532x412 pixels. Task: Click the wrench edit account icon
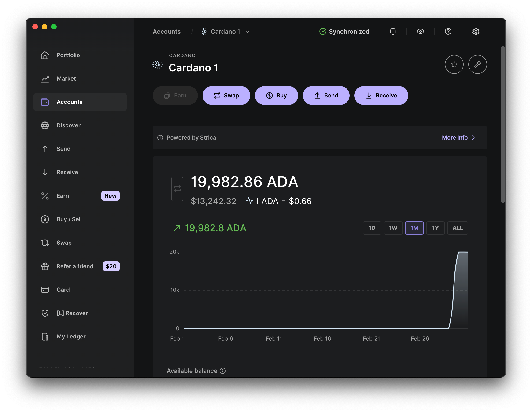click(477, 64)
